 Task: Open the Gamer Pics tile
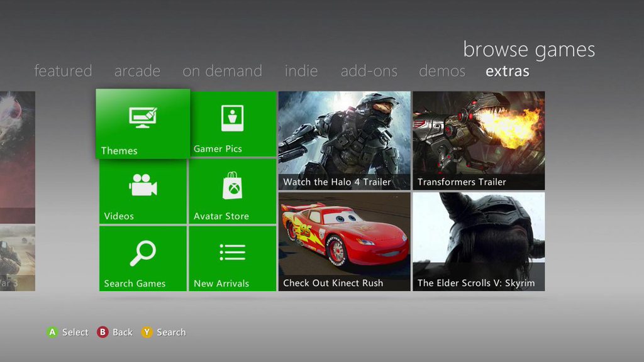[233, 124]
